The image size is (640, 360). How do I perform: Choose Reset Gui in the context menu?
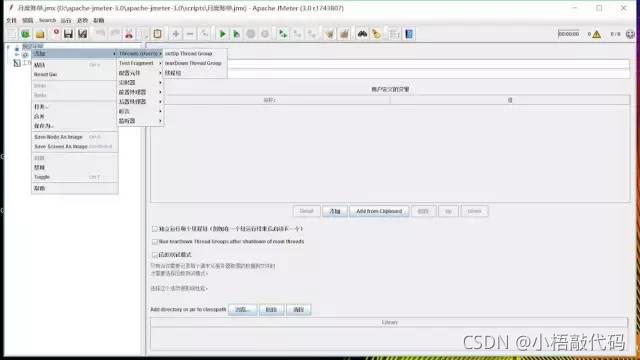[x=75, y=75]
